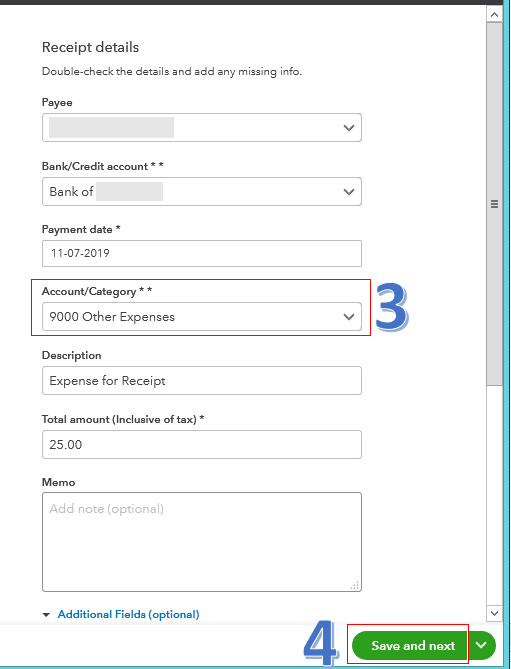Viewport: 511px width, 669px height.
Task: Click the Receipt details heading
Action: 90,47
